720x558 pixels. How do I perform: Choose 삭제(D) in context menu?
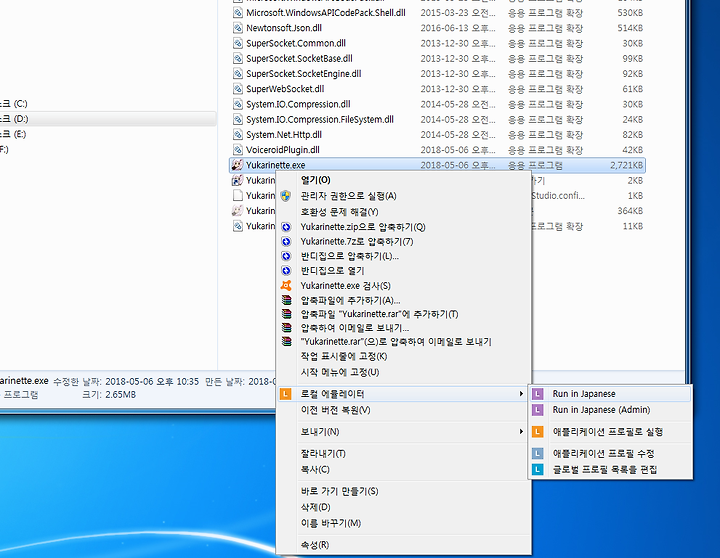pos(404,507)
